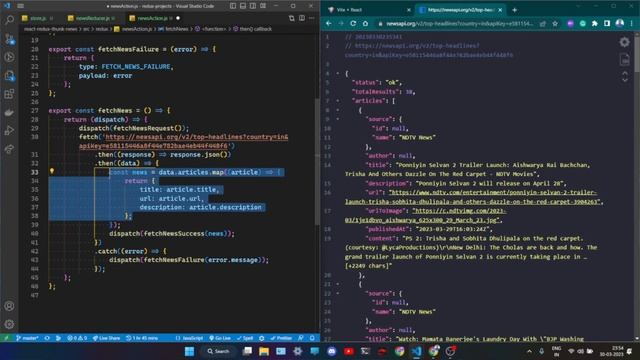Click the src breadcrumb segment
This screenshot has height=360, width=640.
click(x=86, y=29)
